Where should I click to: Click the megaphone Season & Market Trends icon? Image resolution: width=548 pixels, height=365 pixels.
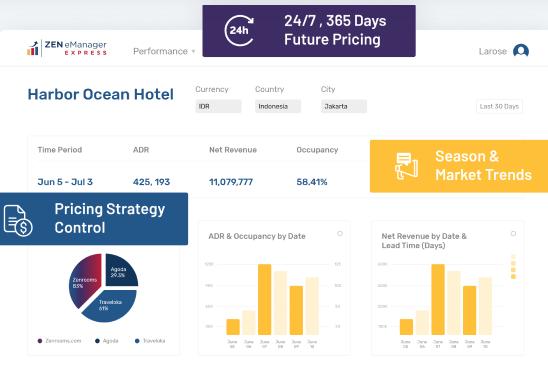tap(406, 166)
